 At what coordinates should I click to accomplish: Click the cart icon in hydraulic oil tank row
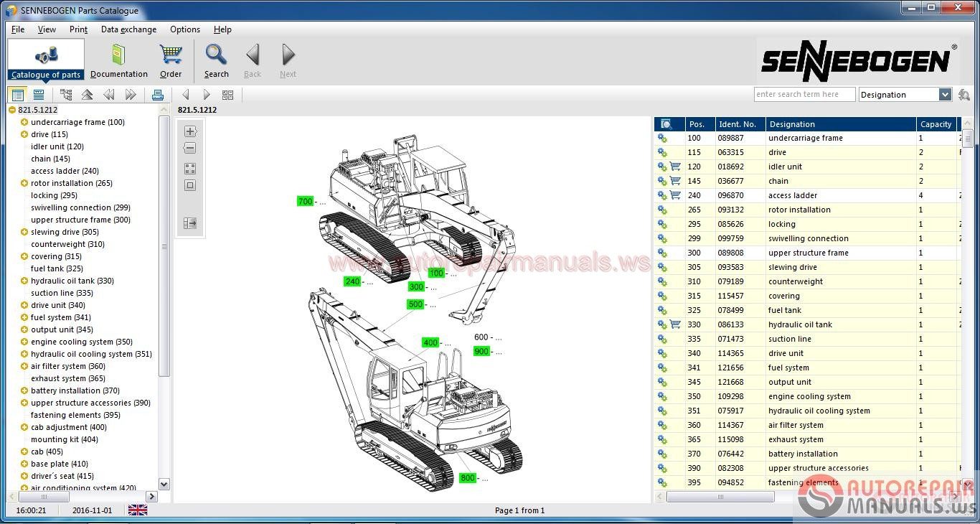[675, 324]
